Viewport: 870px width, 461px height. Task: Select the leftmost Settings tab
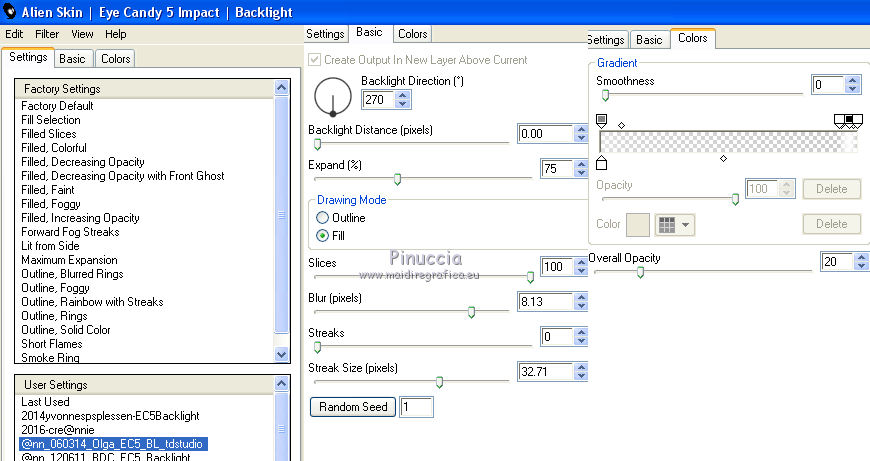point(28,57)
